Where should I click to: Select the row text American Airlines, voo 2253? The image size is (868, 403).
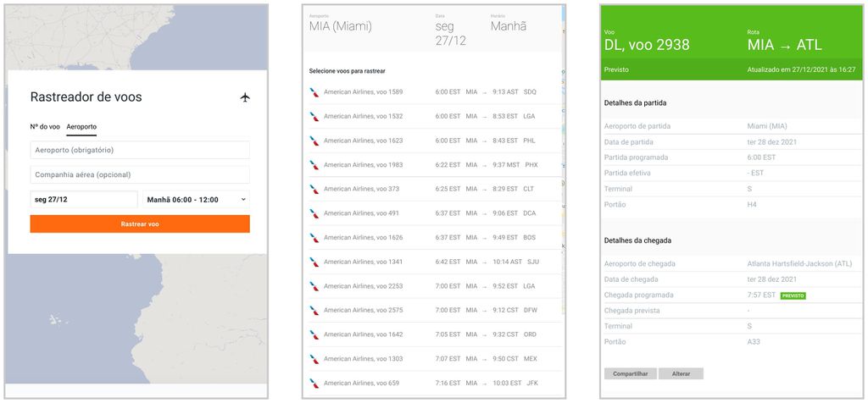pos(363,286)
